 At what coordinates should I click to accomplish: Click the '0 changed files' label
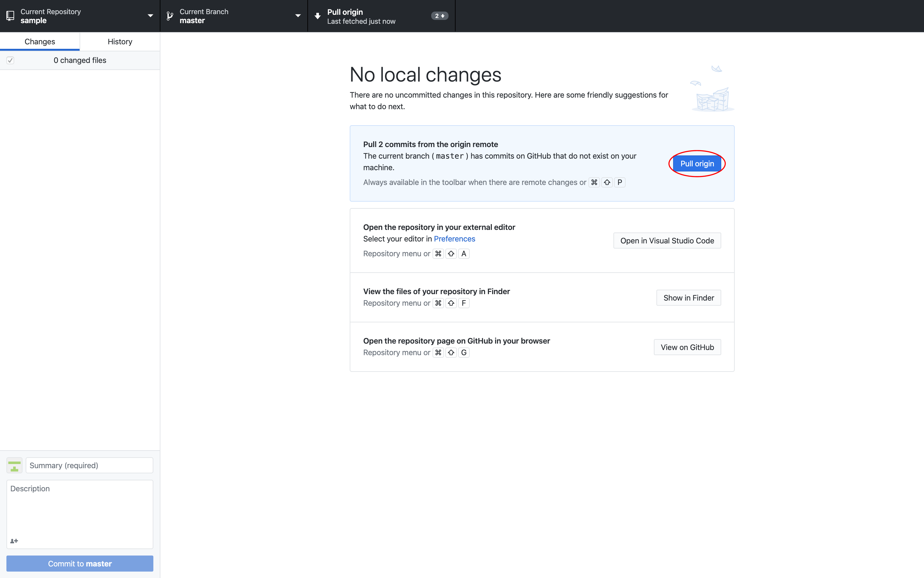pyautogui.click(x=80, y=60)
